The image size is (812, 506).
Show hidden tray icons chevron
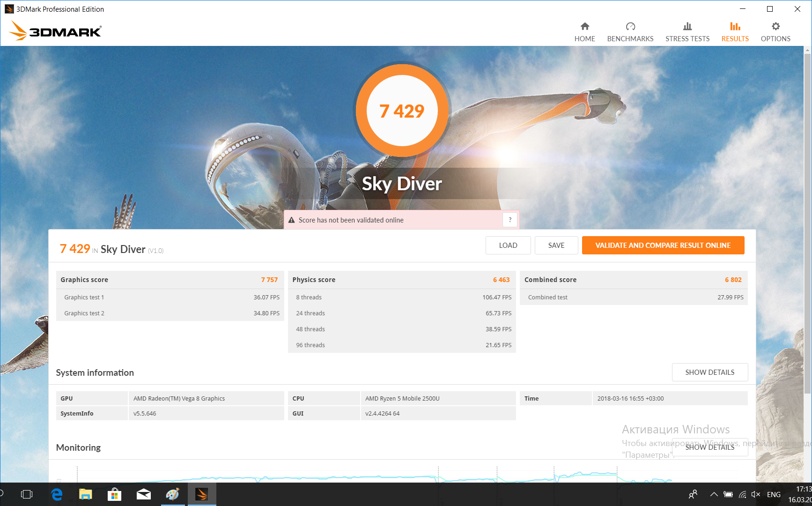point(714,494)
